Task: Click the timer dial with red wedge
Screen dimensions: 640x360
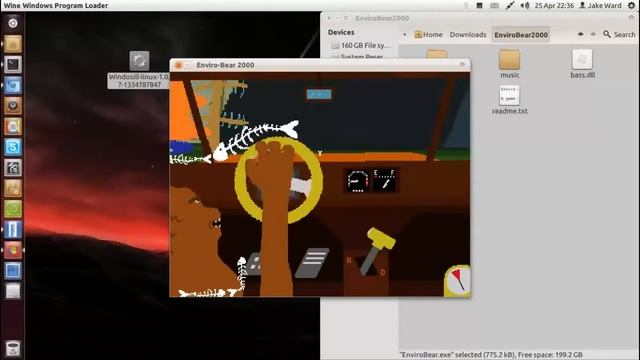Action: [458, 281]
